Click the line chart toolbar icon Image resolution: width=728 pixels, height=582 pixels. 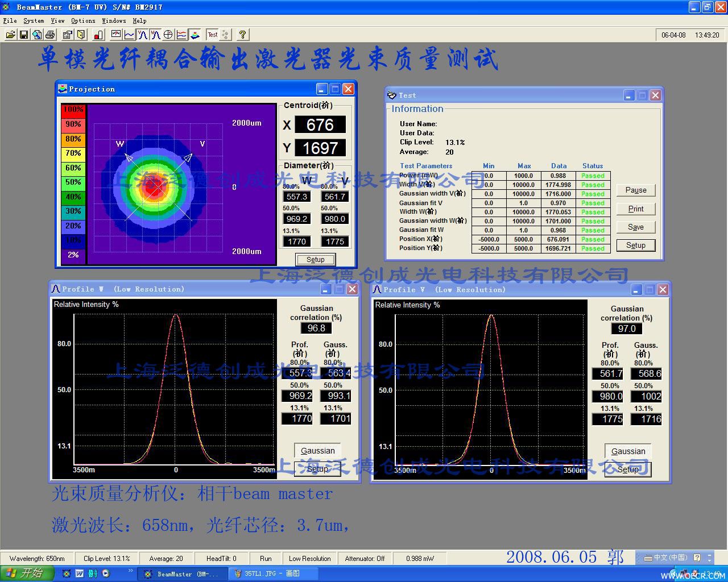(x=129, y=35)
